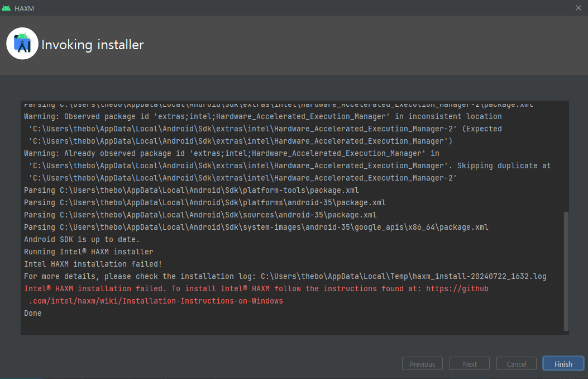This screenshot has width=588, height=379.
Task: Click the HAXM window title text
Action: click(24, 8)
